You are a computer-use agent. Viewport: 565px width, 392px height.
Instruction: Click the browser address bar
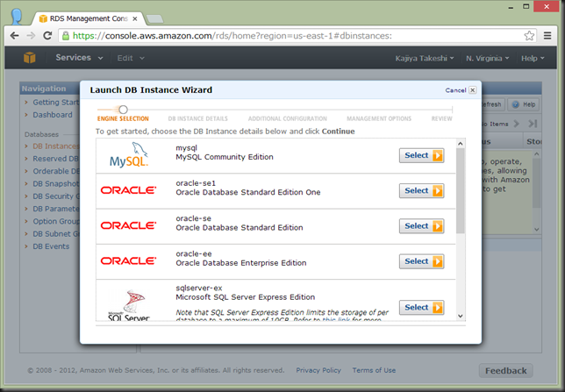point(296,36)
